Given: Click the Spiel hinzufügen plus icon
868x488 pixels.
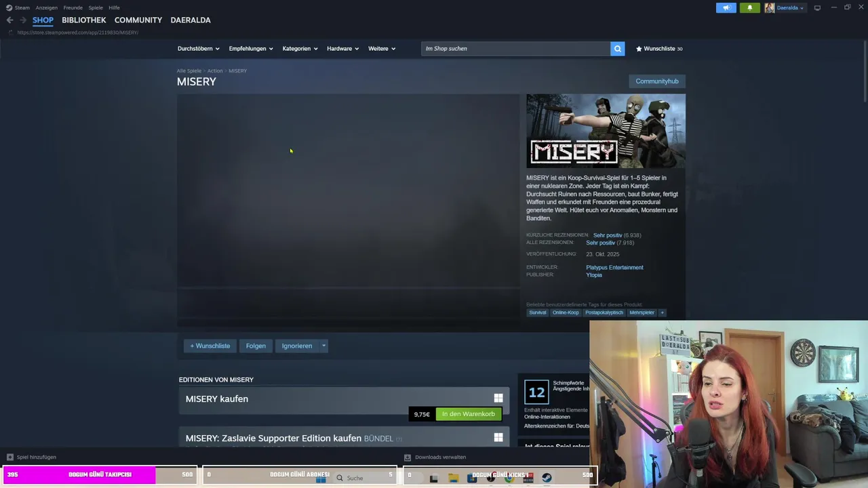Looking at the screenshot, I should 9,457.
